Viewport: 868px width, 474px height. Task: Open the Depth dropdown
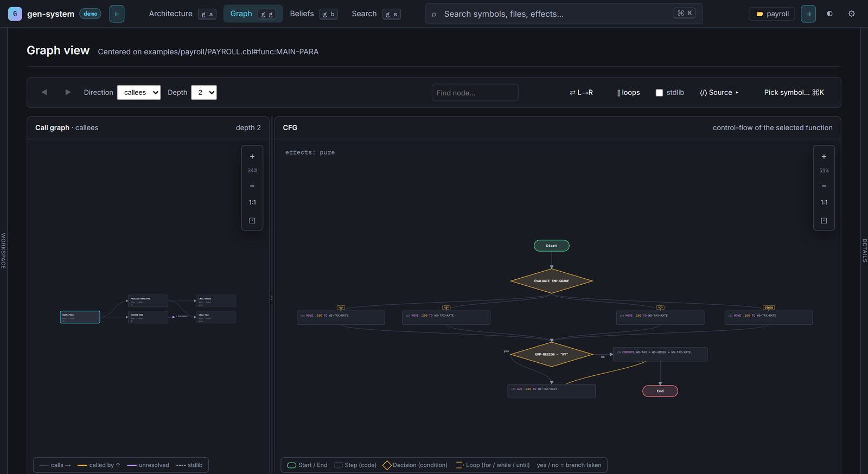[204, 92]
